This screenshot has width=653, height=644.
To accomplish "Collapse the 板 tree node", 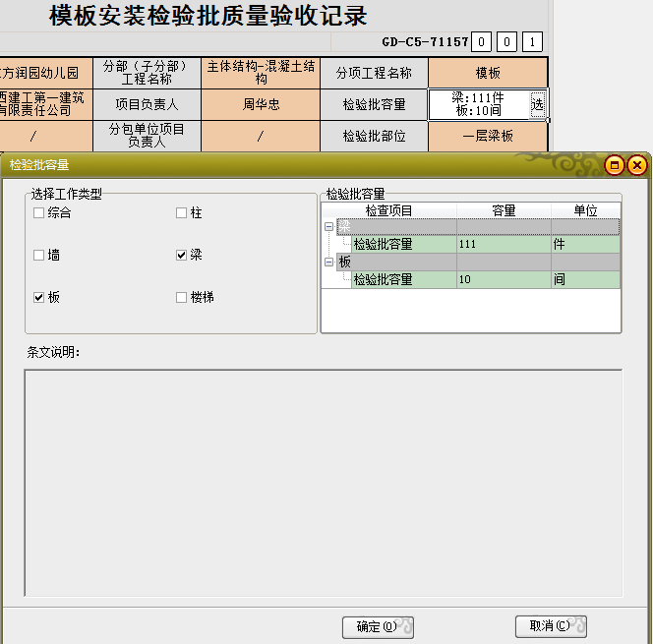I will coord(328,263).
